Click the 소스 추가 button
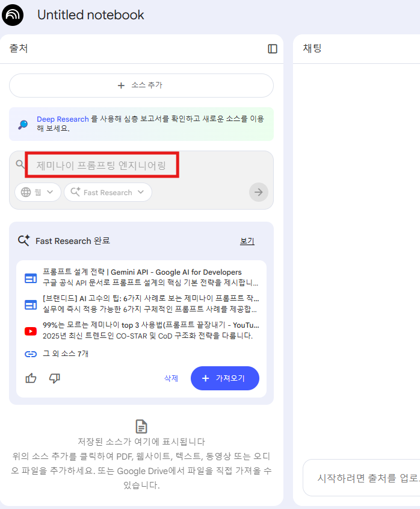Screen dimensions: 420x509 coord(141,86)
